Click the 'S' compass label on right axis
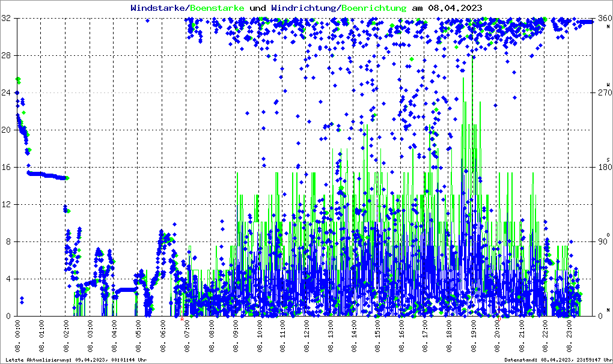This screenshot has width=613, height=364. click(x=608, y=160)
